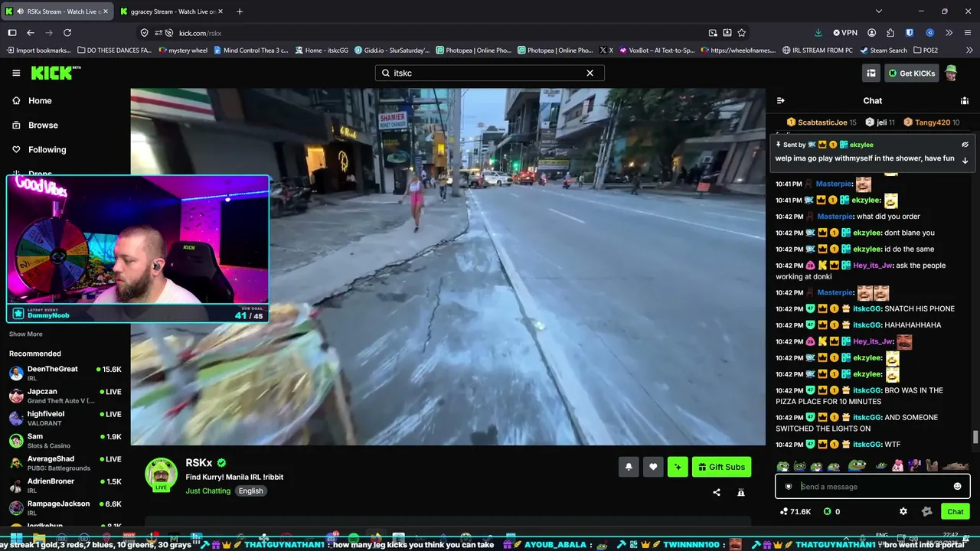Open browser downloads
The width and height of the screenshot is (980, 551).
click(818, 33)
